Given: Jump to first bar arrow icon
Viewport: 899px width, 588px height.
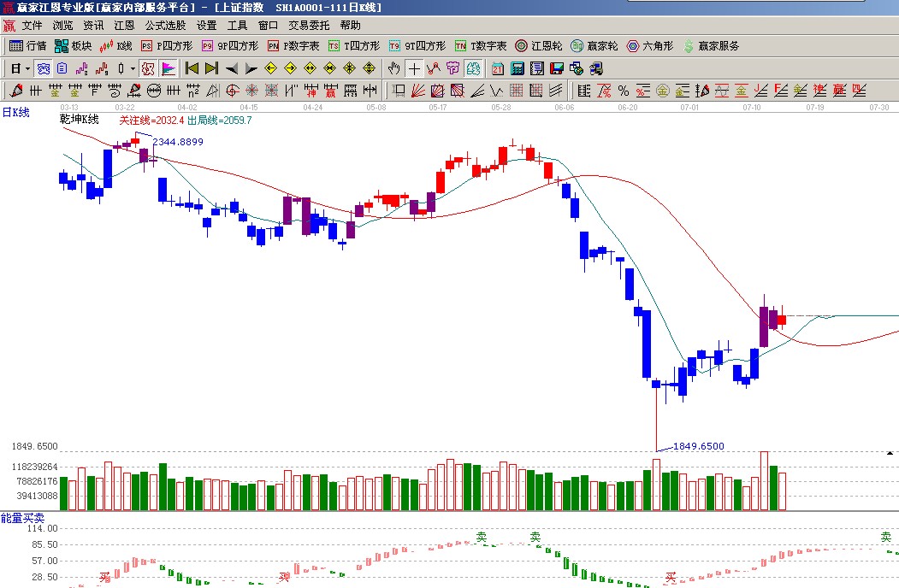Looking at the screenshot, I should click(192, 68).
